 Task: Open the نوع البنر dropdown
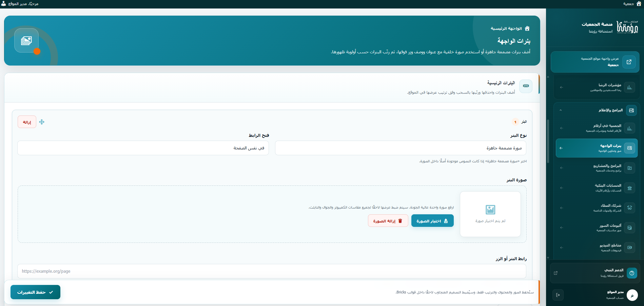(x=401, y=148)
